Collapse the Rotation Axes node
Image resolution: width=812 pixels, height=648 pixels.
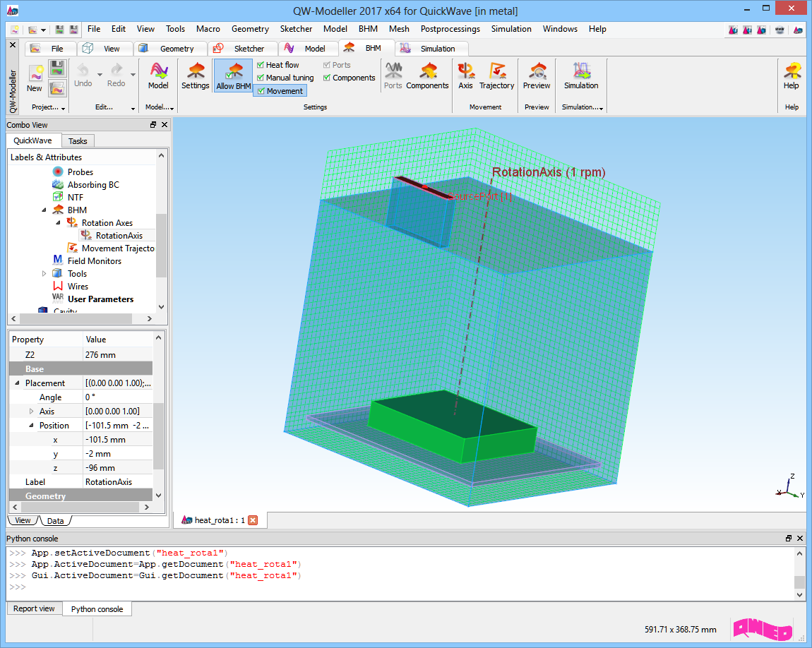[x=58, y=222]
